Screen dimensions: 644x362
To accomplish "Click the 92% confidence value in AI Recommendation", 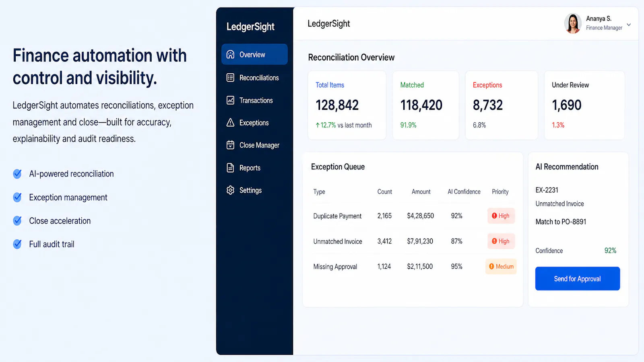I will click(610, 251).
